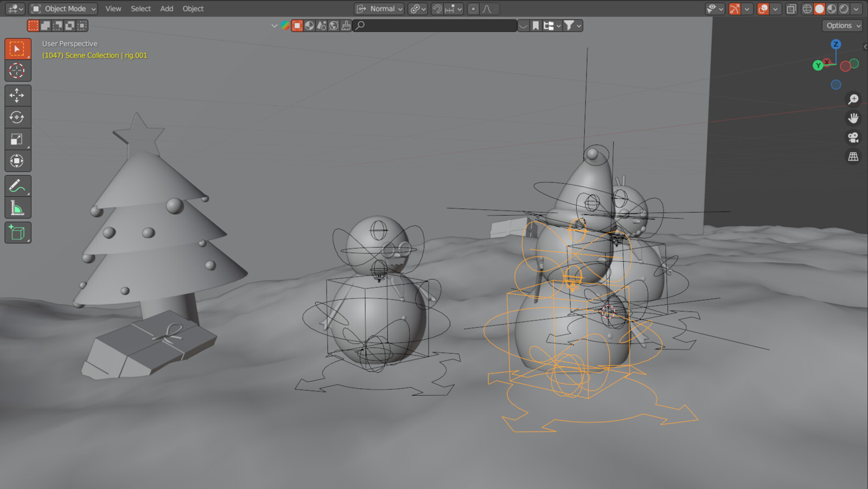Click the sidebar expand arrow at right edge
Viewport: 868px width, 489px height.
coord(865,47)
